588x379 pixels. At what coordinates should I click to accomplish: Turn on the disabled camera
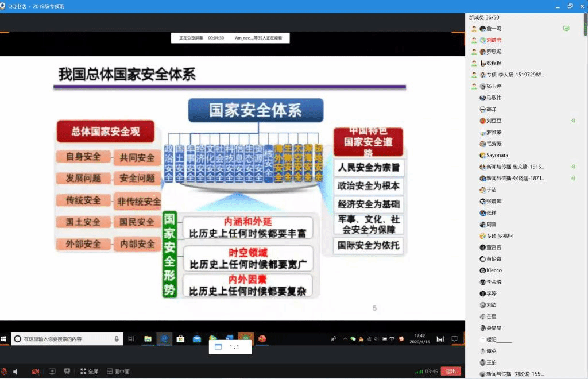click(x=36, y=372)
